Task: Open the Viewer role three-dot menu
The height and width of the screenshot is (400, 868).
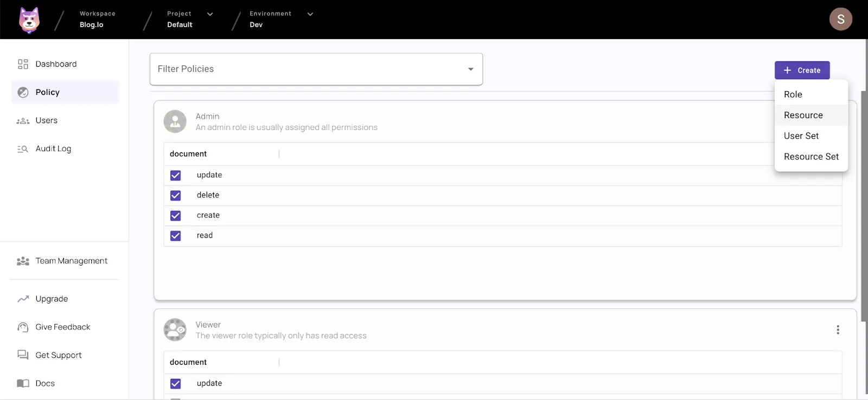Action: coord(838,330)
